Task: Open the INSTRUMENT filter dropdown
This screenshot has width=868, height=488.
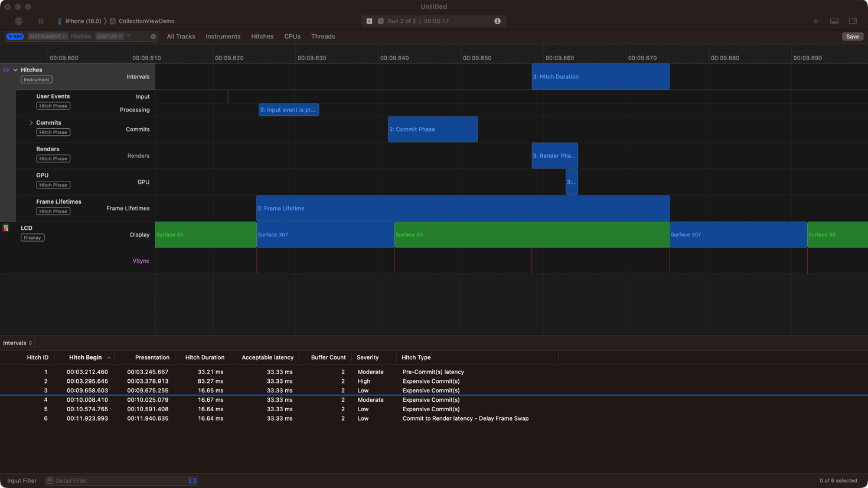Action: 48,37
